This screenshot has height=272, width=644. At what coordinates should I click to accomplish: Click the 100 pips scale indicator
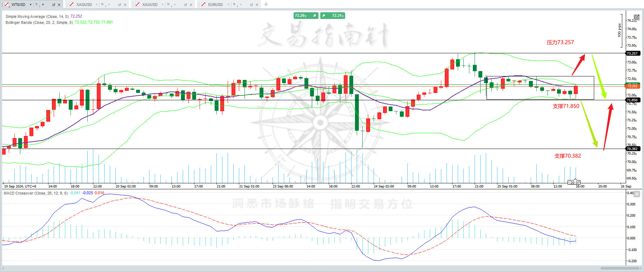click(x=620, y=30)
